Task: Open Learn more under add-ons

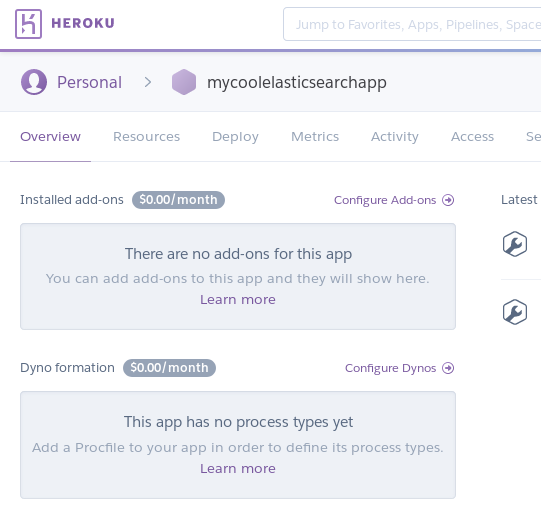Action: 238,300
